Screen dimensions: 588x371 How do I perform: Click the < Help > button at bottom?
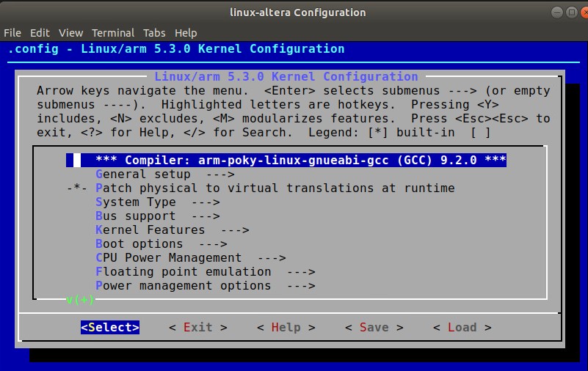286,327
